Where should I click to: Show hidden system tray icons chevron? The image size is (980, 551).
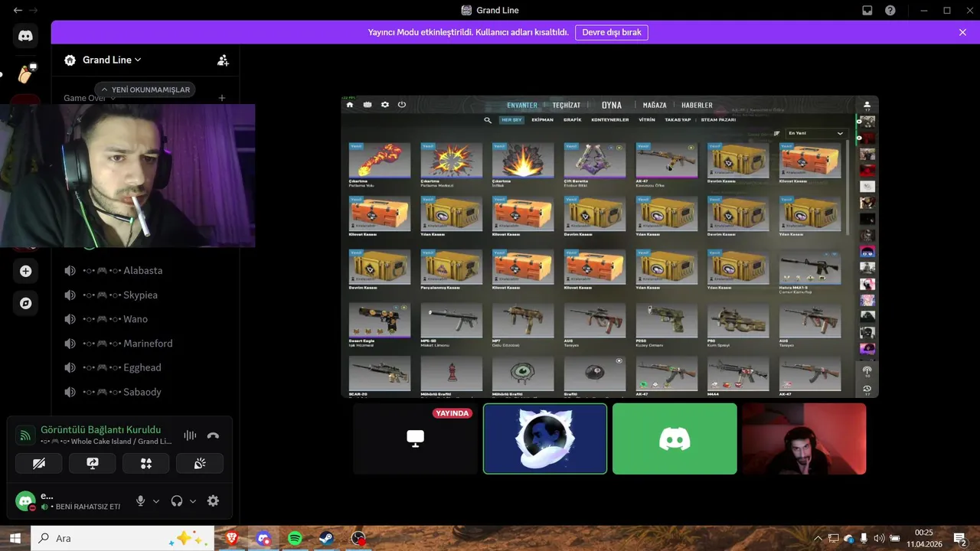pos(818,538)
